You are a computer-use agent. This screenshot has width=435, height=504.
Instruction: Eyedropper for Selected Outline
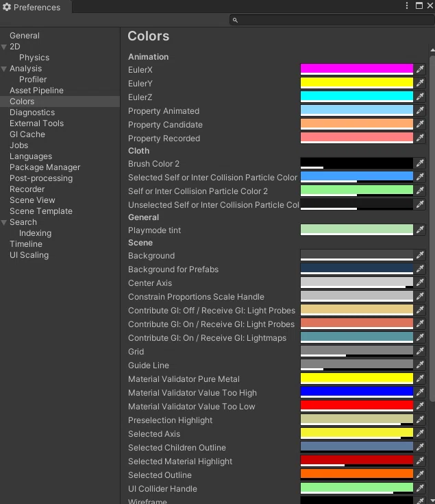pos(420,475)
